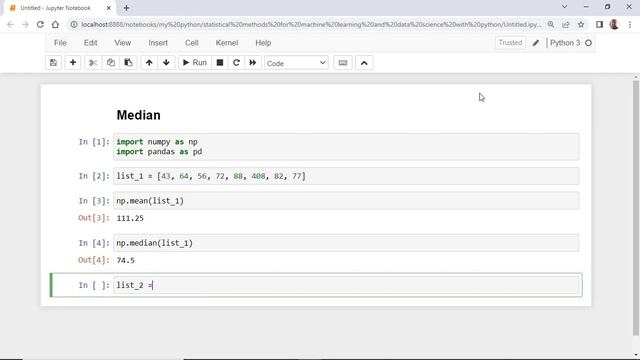Reload the current page
This screenshot has height=360, width=640.
[40, 24]
